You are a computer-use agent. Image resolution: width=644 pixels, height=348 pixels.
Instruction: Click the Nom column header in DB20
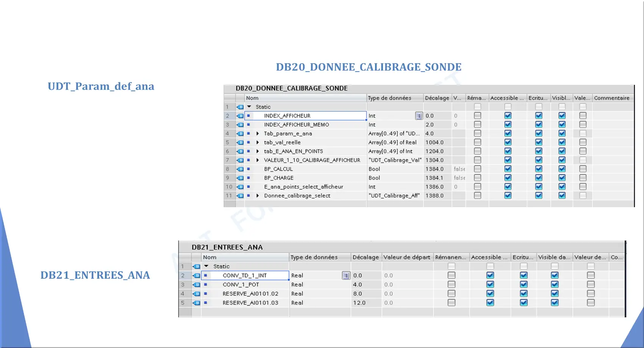pos(305,98)
